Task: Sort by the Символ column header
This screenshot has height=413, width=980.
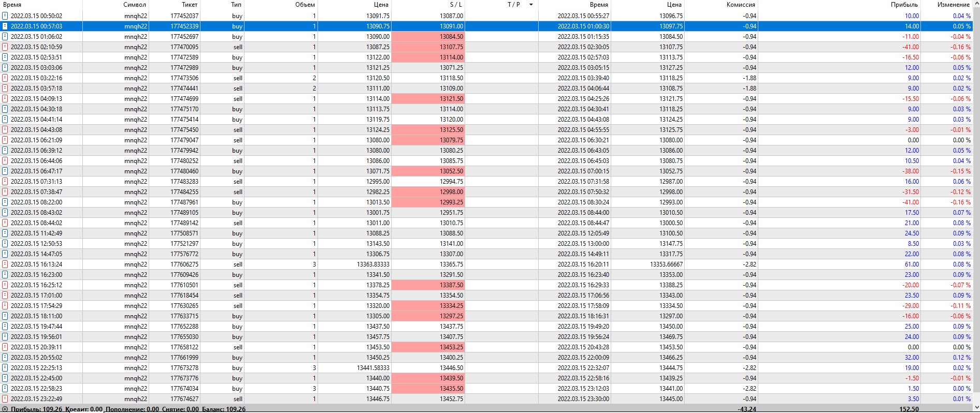Action: click(x=135, y=5)
